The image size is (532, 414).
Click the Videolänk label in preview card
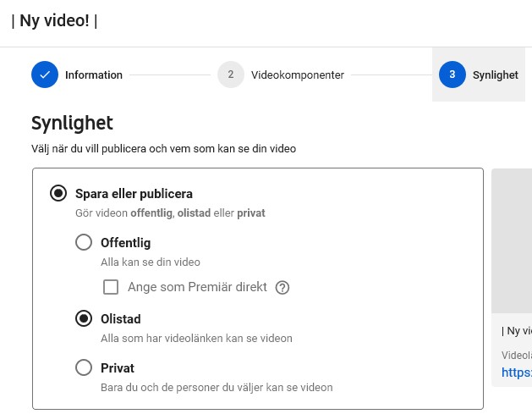pos(517,356)
